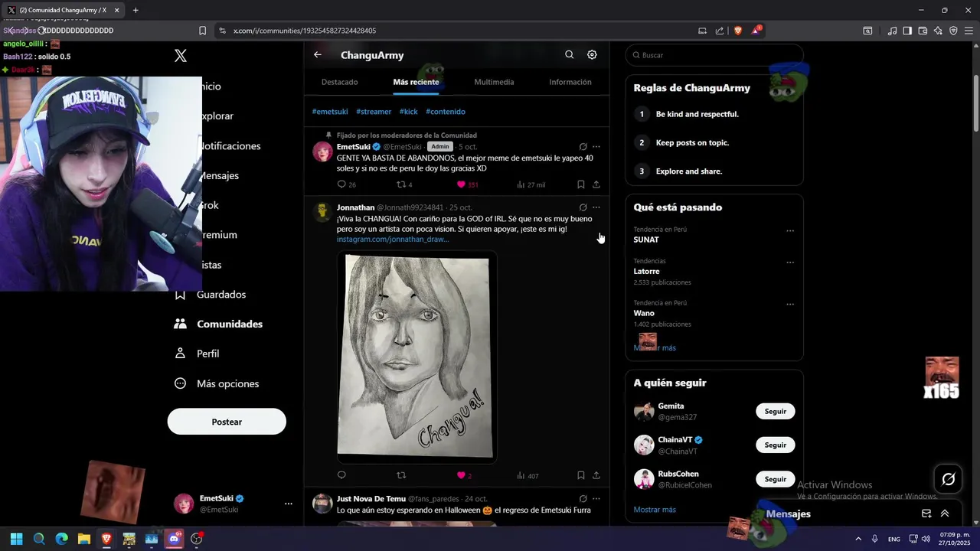Open more options on Just Nova De Temu post
Screen dimensions: 980x551
click(596, 498)
